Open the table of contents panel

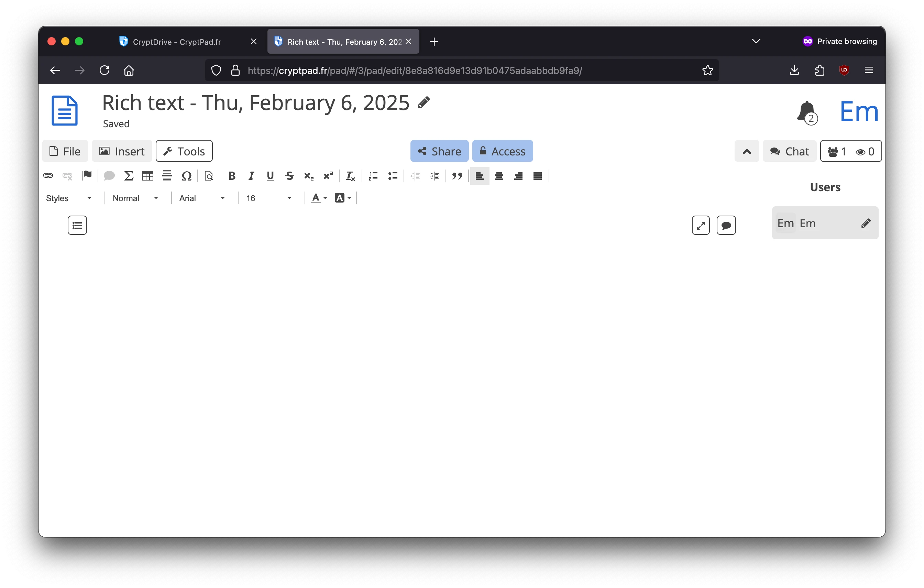[x=77, y=225]
